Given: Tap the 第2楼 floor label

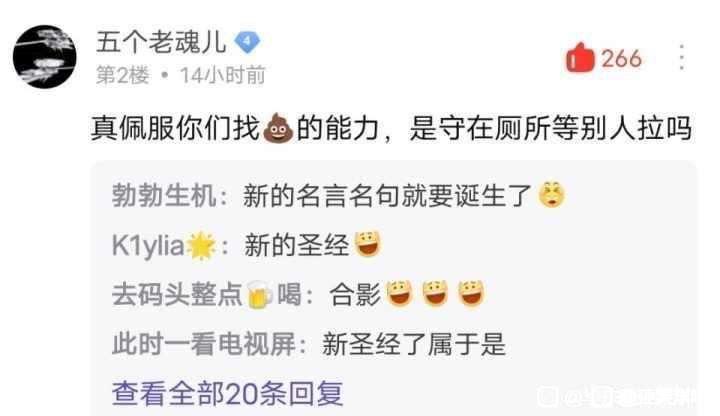Looking at the screenshot, I should click(123, 75).
